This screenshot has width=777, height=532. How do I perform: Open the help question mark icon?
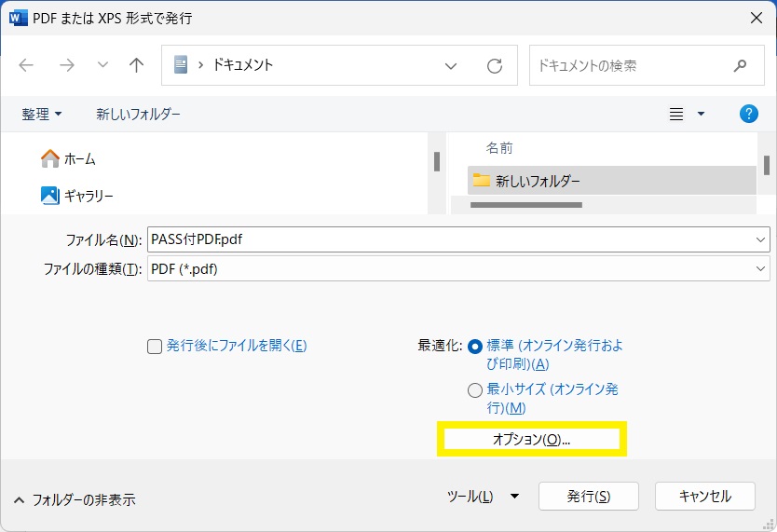coord(748,114)
